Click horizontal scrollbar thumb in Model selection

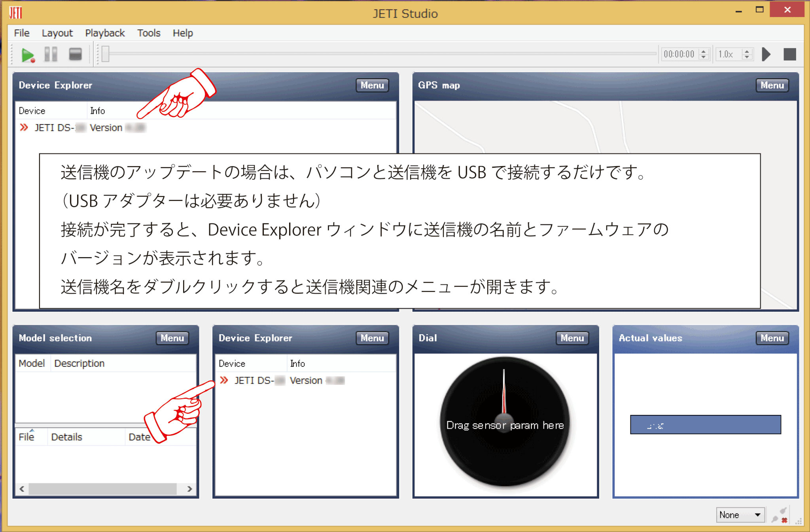[102, 488]
